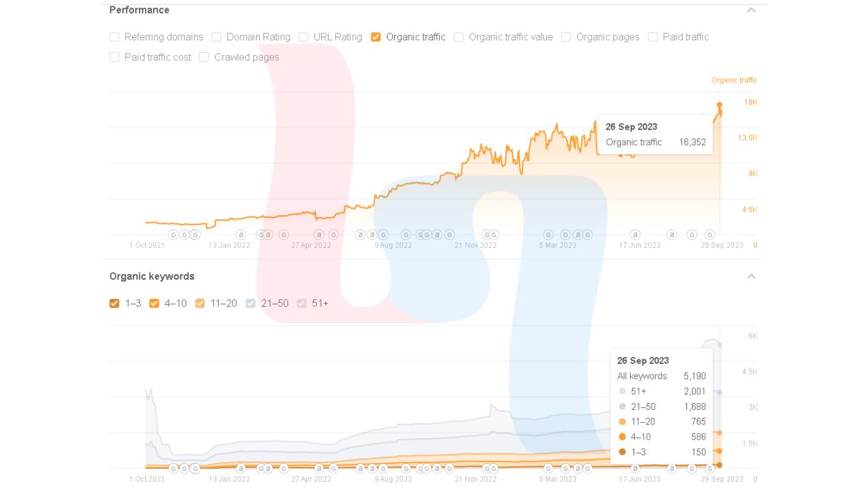Click the highlighted data point on traffic line
Viewport: 868px width, 496px height.
720,105
